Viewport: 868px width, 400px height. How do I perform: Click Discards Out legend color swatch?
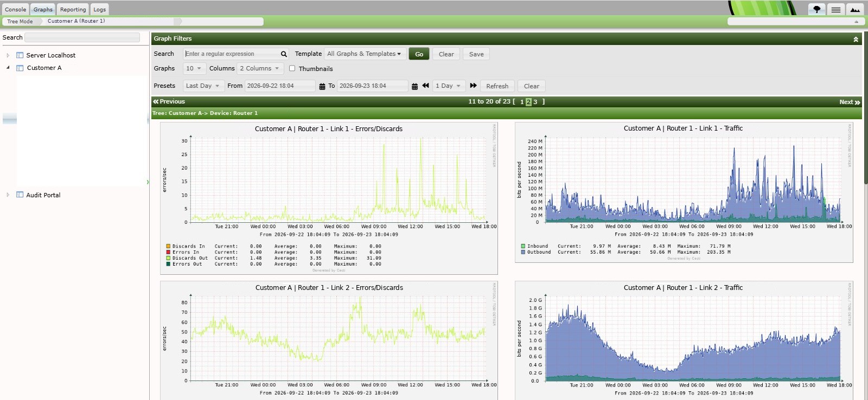click(x=168, y=258)
